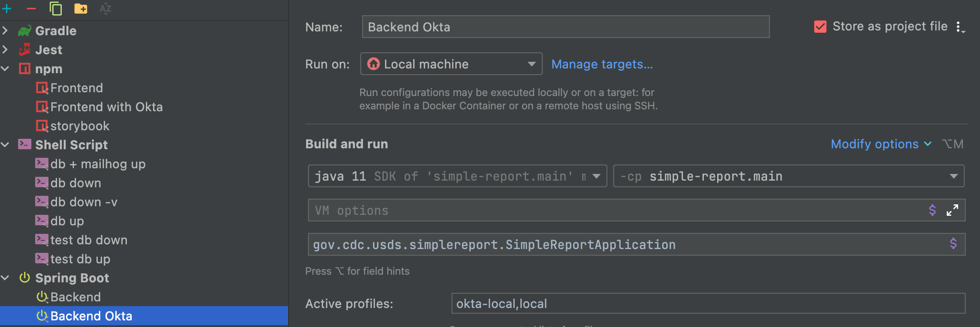Toggle the Store as project file checkbox

[x=820, y=27]
